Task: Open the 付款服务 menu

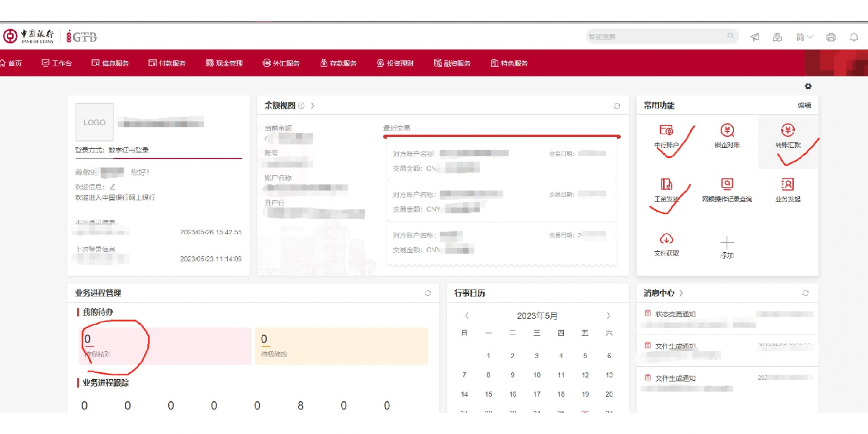Action: (x=167, y=63)
